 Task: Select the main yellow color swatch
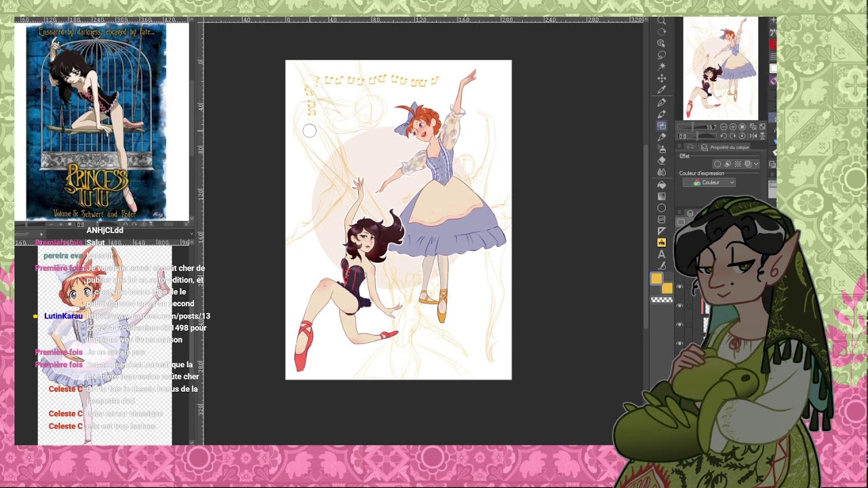pos(656,279)
